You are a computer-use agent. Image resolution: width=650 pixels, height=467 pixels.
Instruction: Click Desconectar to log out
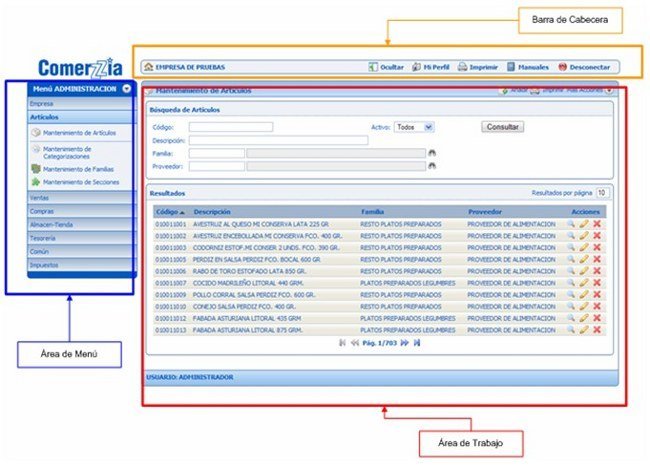(x=563, y=67)
